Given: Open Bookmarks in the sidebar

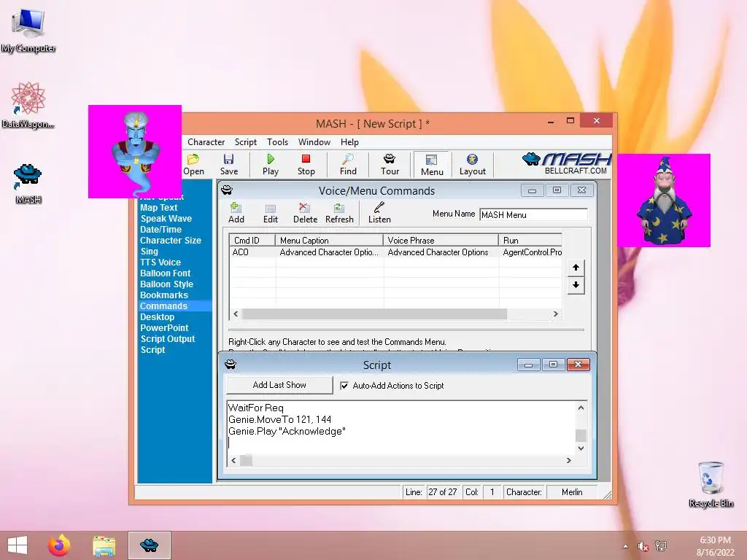Looking at the screenshot, I should pyautogui.click(x=164, y=295).
